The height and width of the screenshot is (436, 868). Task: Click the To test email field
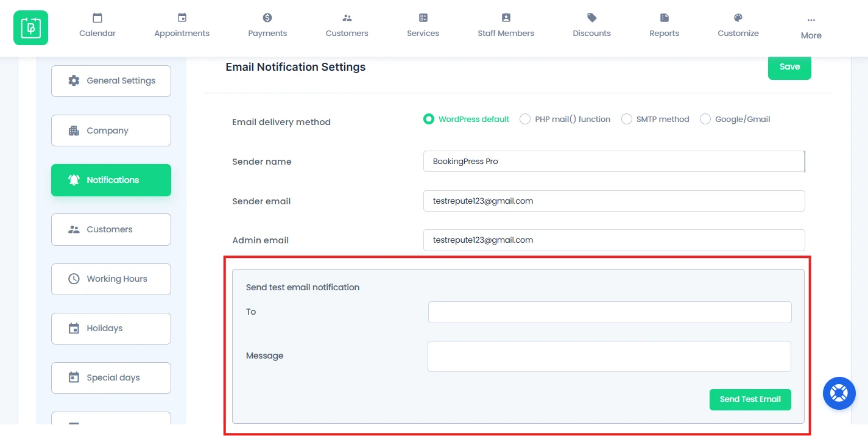pos(610,312)
